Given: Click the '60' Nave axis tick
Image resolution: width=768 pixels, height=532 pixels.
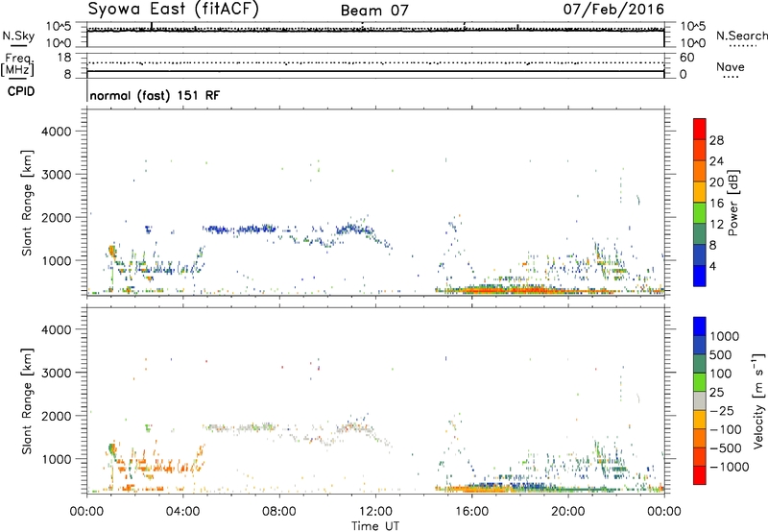Looking at the screenshot, I should tap(686, 58).
